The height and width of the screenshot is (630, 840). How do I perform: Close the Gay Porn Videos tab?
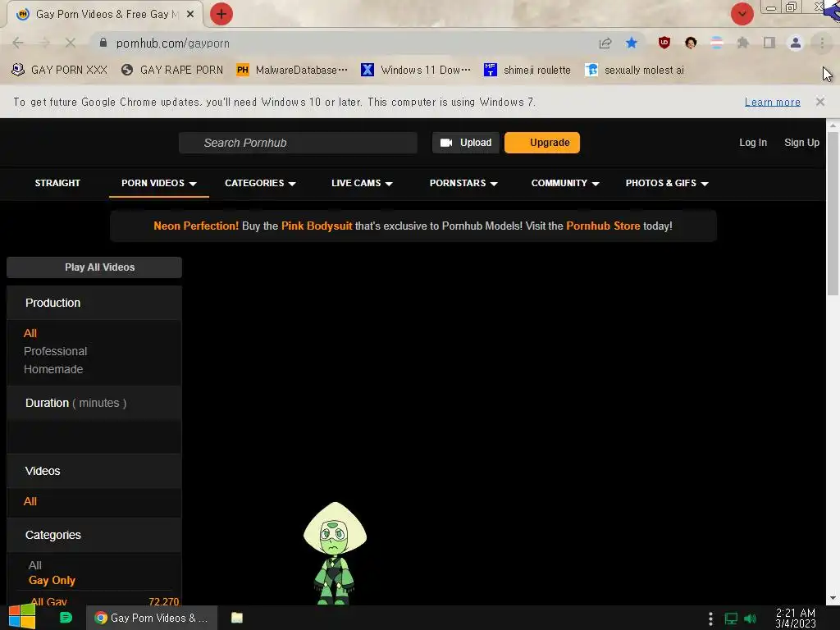coord(190,15)
